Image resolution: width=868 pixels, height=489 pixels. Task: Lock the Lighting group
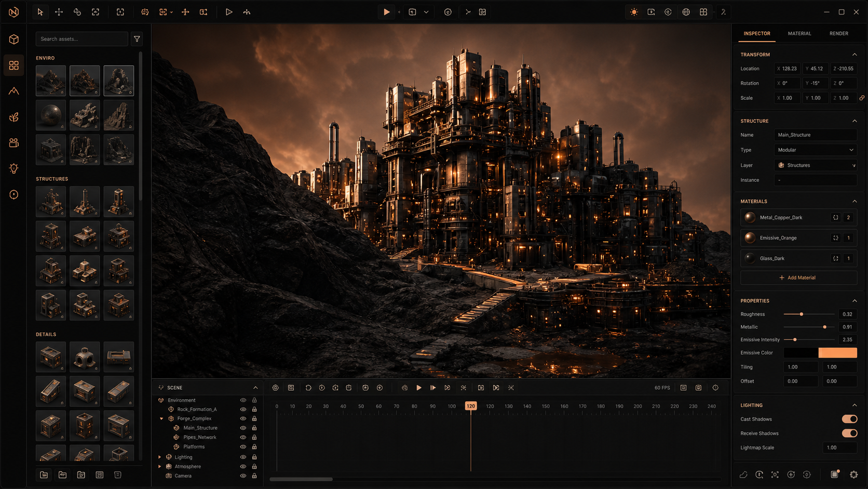[254, 457]
